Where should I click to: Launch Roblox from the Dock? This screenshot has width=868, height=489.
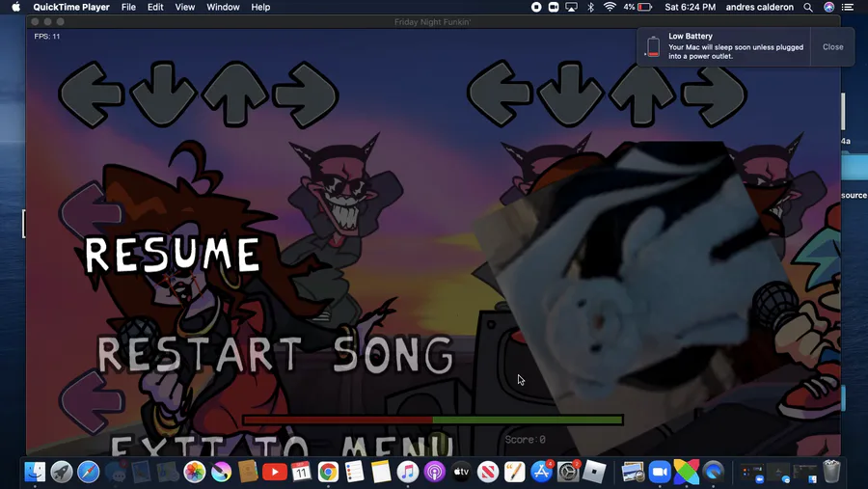click(594, 472)
